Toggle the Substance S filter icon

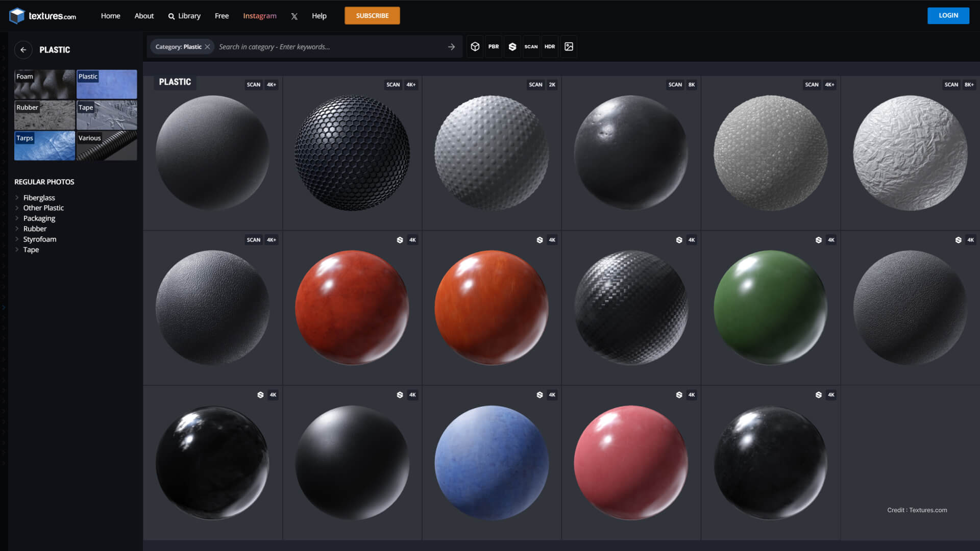[x=512, y=46]
